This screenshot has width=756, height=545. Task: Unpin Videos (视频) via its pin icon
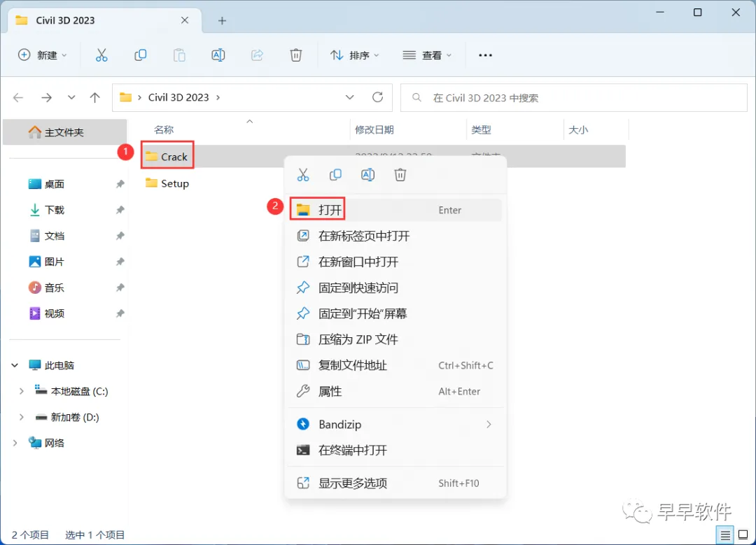120,313
